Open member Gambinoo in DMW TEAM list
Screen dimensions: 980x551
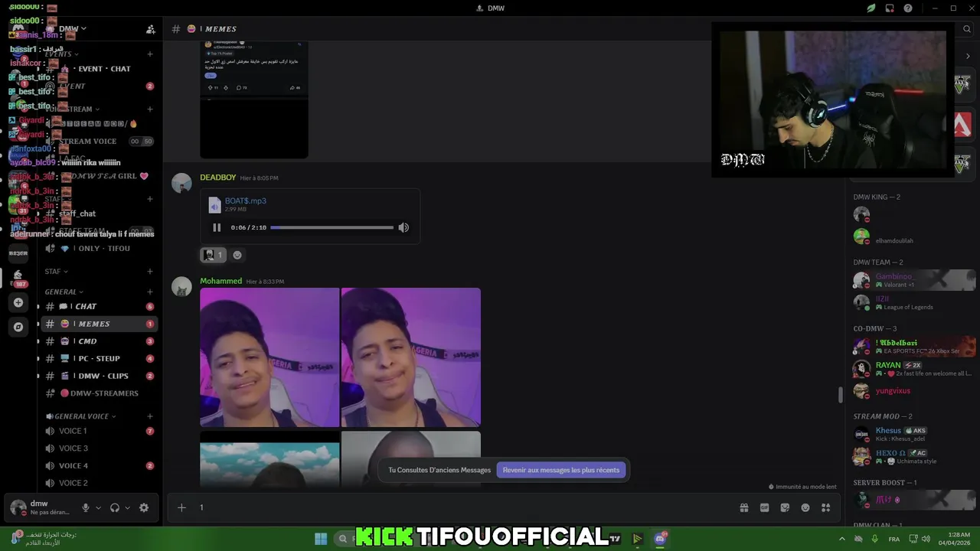(915, 280)
